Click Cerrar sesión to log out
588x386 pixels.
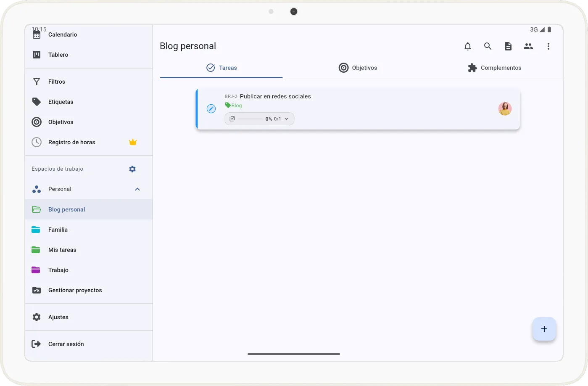coord(66,344)
